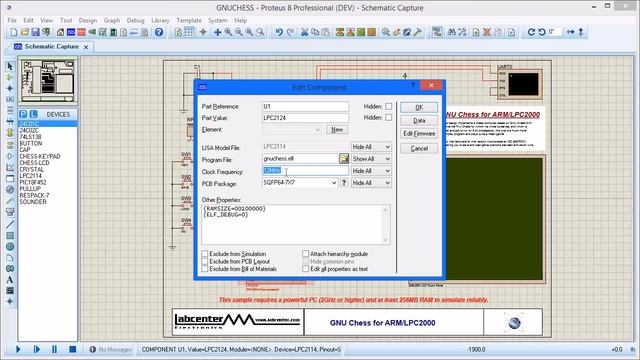
Task: Enable Exclude from Bill of Materials
Action: [x=205, y=269]
